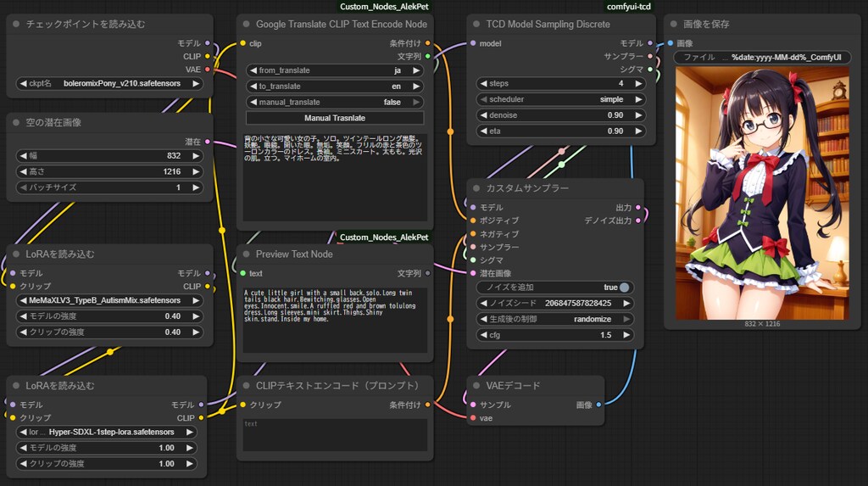Screen dimensions: 868x486
Task: Collapse the TCD Model Sampling Discrete node
Action: (476, 25)
